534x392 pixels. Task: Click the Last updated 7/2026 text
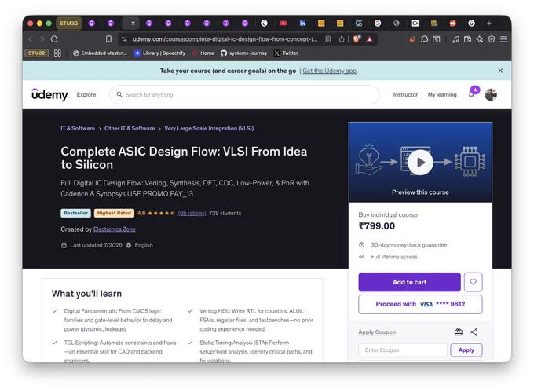click(96, 245)
